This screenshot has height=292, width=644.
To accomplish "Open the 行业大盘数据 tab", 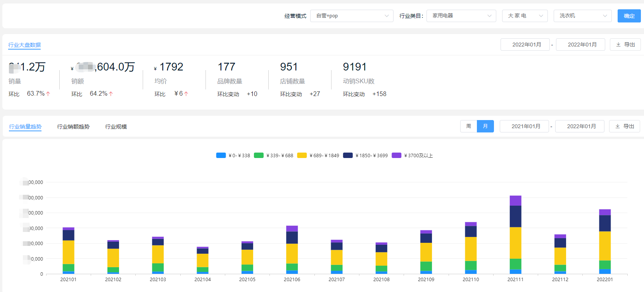I will (24, 45).
